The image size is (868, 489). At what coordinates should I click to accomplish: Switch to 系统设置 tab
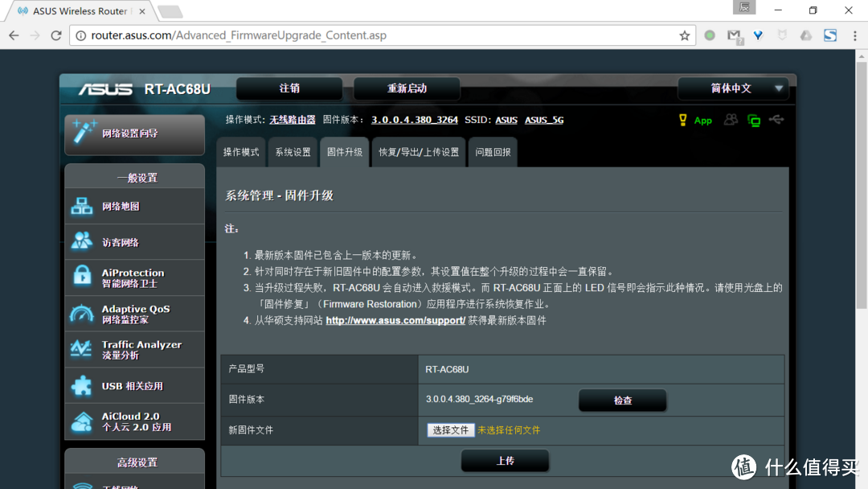(293, 152)
